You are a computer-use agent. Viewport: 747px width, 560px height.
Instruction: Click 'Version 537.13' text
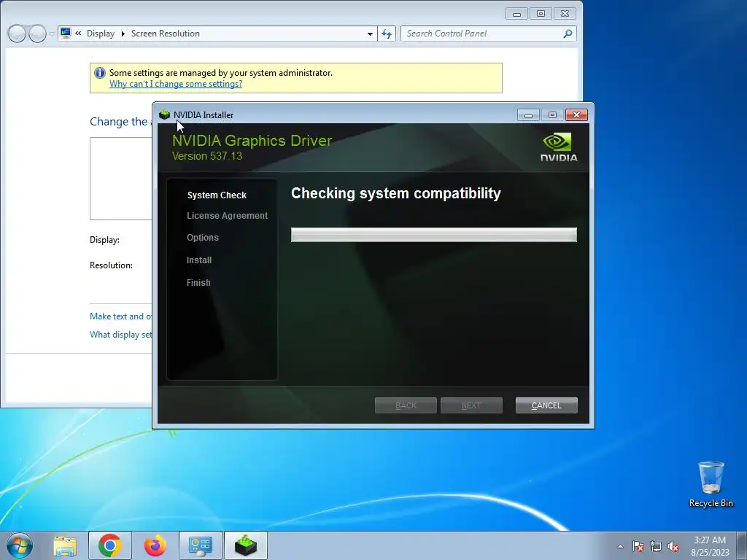pyautogui.click(x=206, y=156)
